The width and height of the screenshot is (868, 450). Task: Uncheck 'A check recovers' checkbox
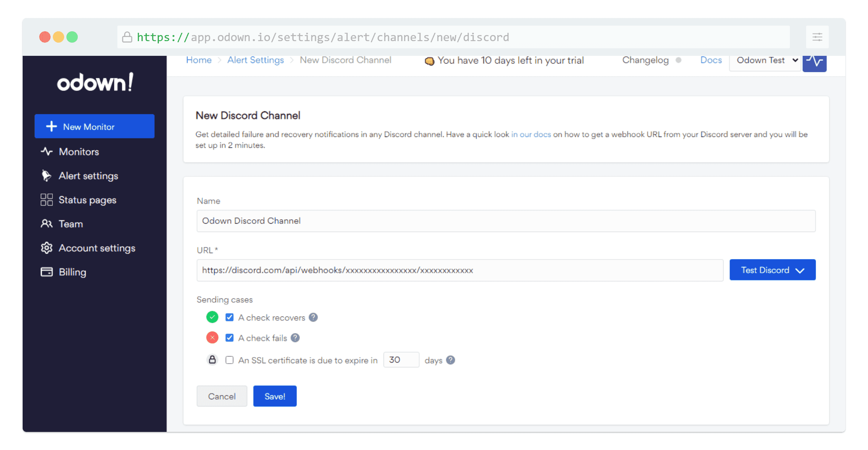(229, 317)
